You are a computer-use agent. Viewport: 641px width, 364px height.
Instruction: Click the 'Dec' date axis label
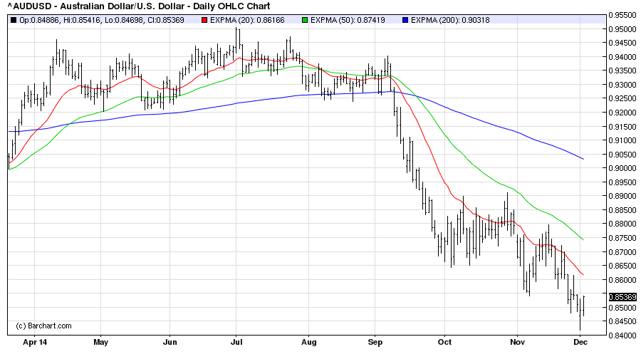580,342
